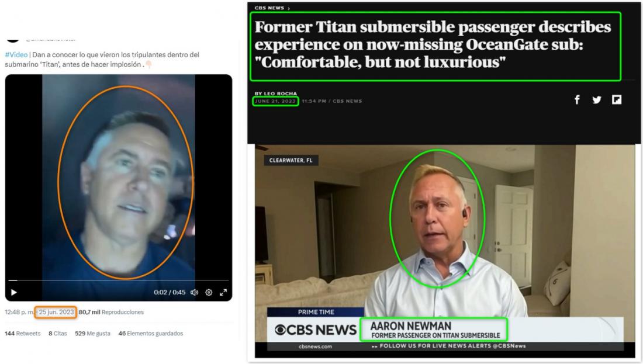Play the tweet video
The height and width of the screenshot is (364, 643).
click(x=13, y=292)
